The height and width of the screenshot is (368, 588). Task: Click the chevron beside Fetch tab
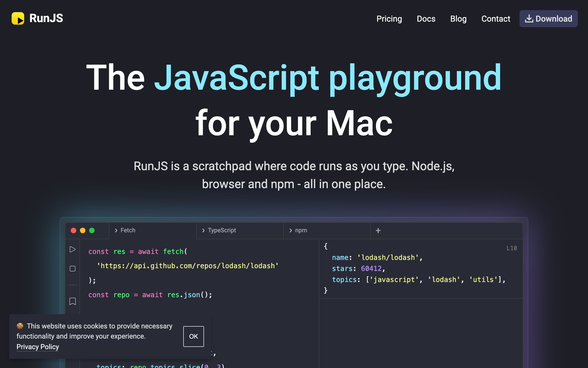coord(116,230)
